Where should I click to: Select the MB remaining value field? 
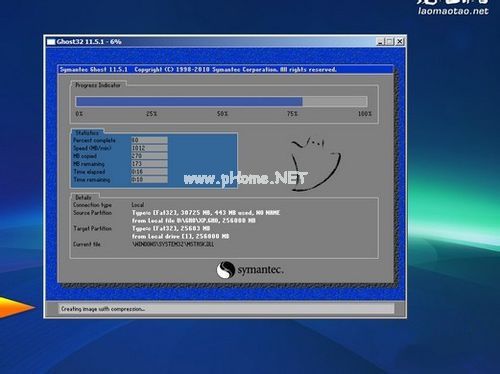coord(149,164)
